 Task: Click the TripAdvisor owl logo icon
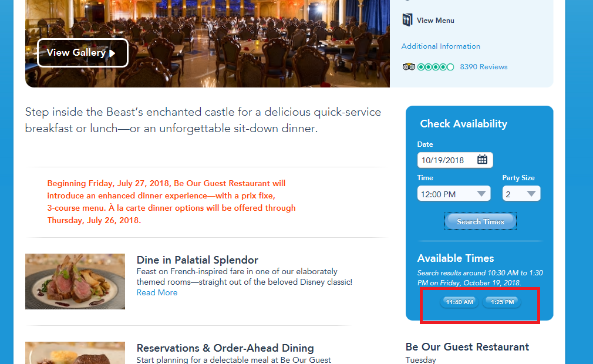(x=409, y=67)
